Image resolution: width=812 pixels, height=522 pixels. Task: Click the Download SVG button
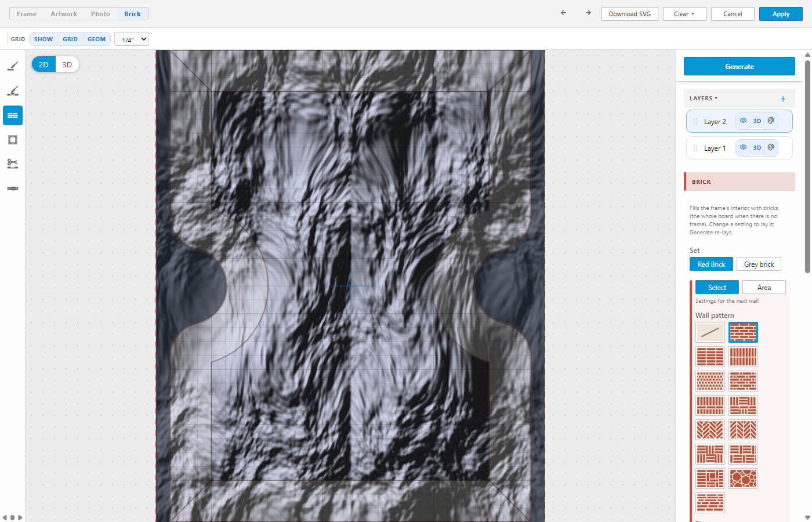click(x=630, y=14)
